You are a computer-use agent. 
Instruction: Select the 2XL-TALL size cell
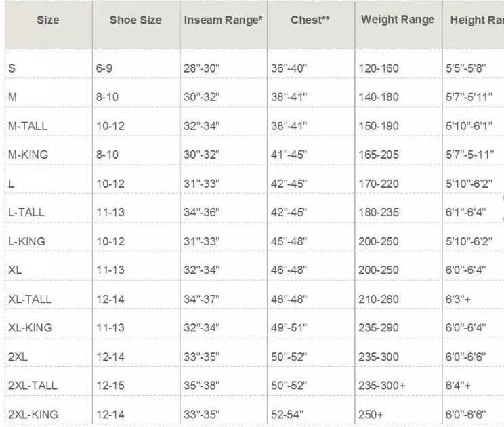(x=33, y=385)
